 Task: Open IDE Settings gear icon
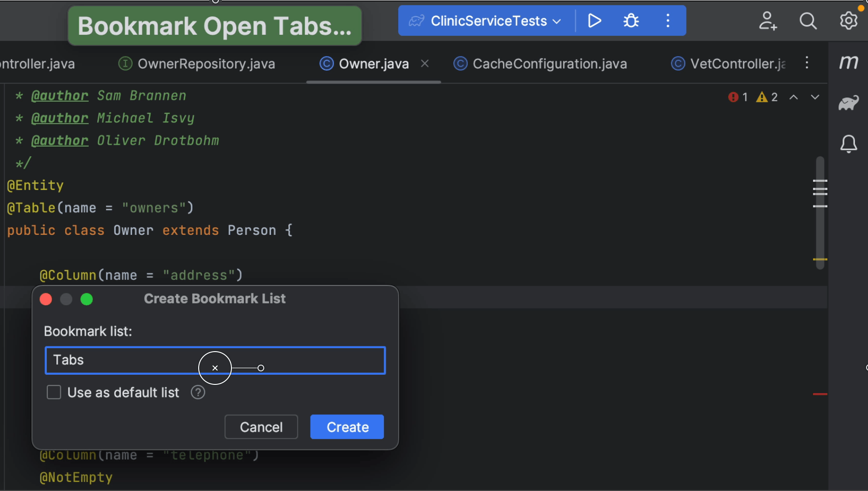click(849, 21)
